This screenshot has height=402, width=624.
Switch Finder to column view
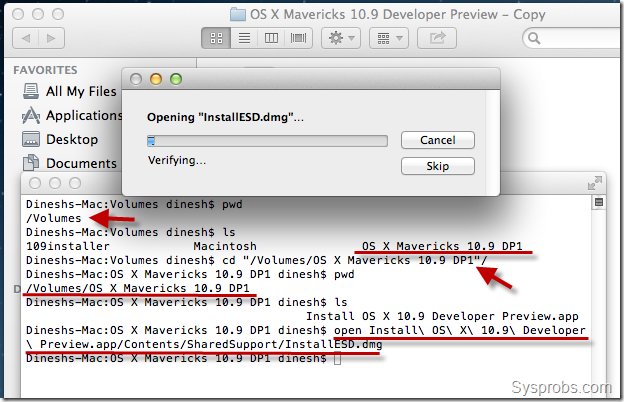coord(271,38)
